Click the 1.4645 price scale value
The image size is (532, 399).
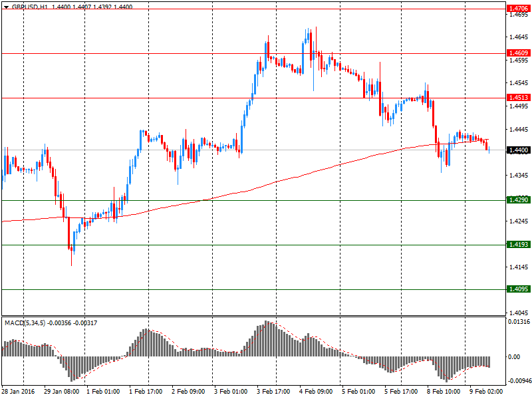[x=519, y=37]
